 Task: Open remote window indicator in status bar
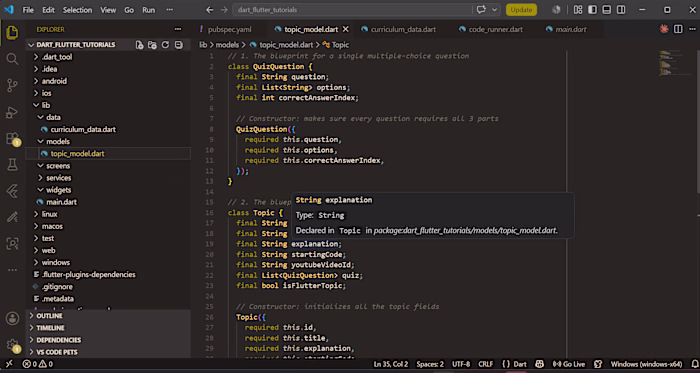point(9,364)
